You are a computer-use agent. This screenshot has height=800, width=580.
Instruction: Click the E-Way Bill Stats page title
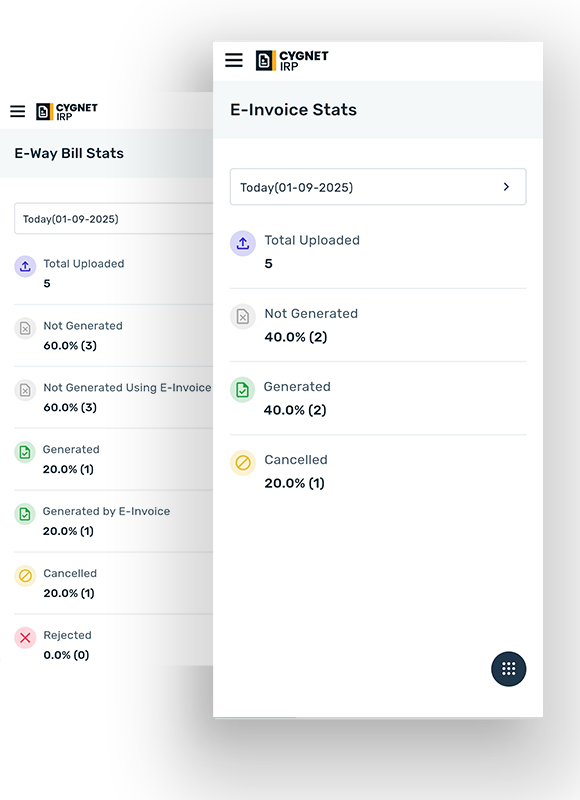pyautogui.click(x=69, y=153)
